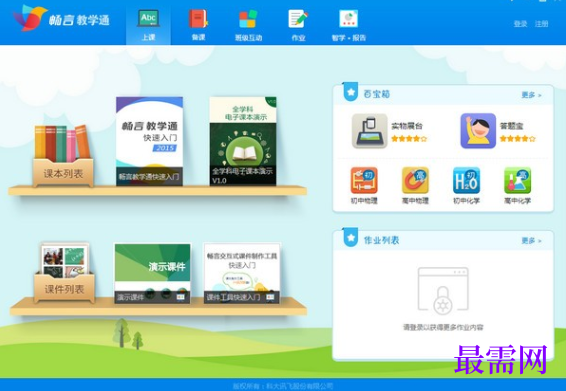Switch to the 备课 tab

[x=198, y=25]
